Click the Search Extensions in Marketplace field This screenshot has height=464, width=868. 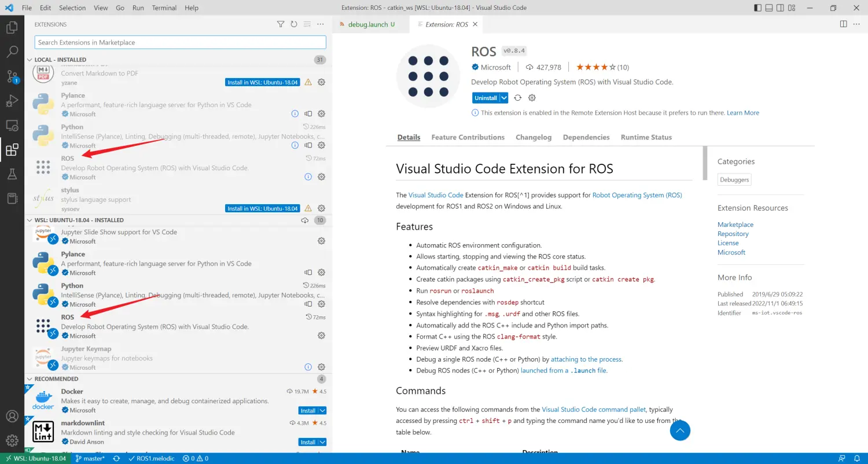pyautogui.click(x=180, y=42)
